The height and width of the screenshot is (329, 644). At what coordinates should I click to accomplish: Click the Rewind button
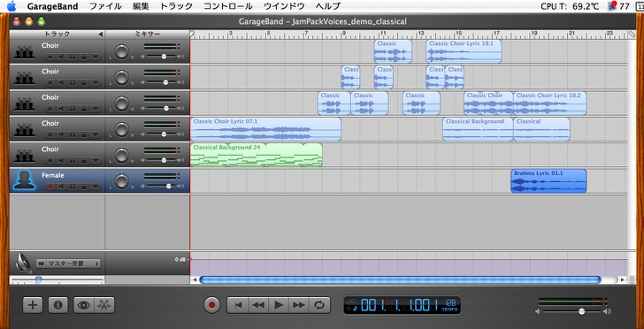click(258, 305)
